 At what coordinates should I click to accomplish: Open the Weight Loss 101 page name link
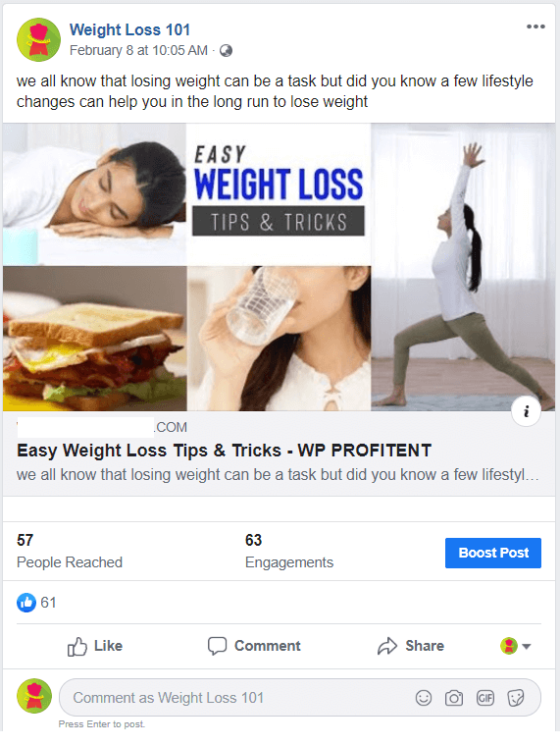129,29
